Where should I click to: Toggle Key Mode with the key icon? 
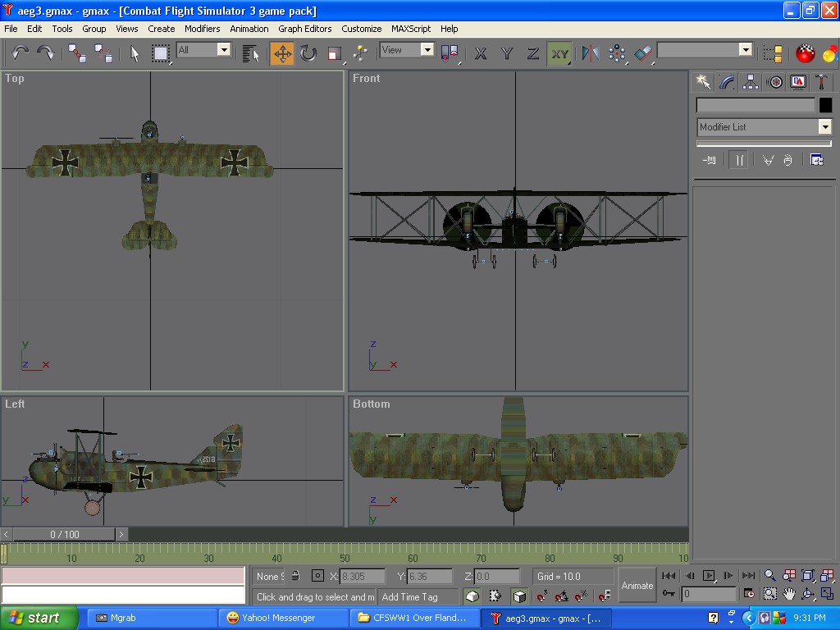(669, 593)
